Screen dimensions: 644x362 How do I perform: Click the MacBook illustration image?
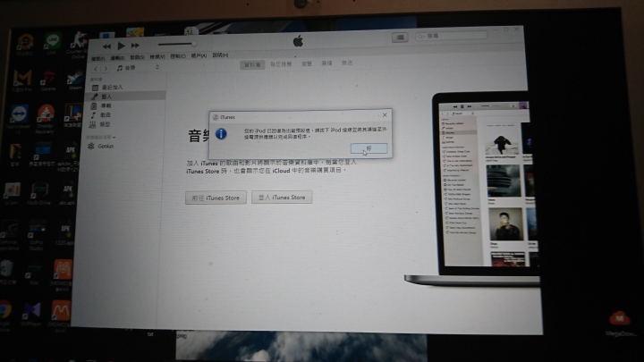tap(472, 188)
